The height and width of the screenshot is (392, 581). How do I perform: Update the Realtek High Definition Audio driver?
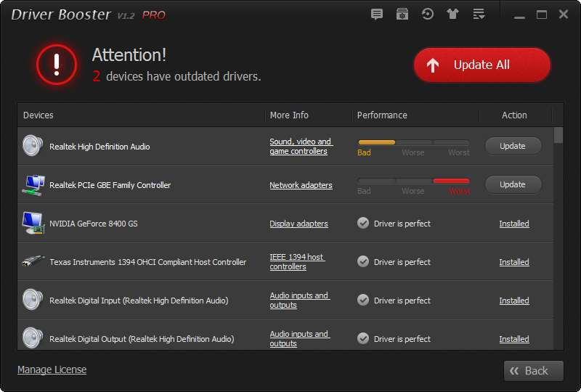tap(513, 146)
